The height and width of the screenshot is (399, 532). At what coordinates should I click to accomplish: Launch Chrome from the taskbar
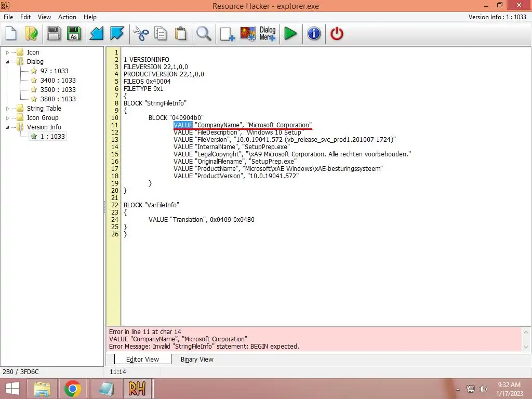(72, 389)
